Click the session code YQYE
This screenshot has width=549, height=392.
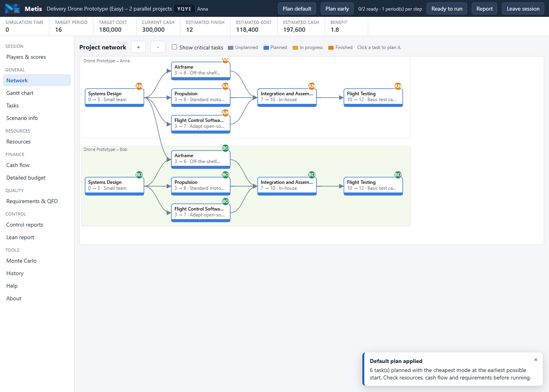point(184,9)
